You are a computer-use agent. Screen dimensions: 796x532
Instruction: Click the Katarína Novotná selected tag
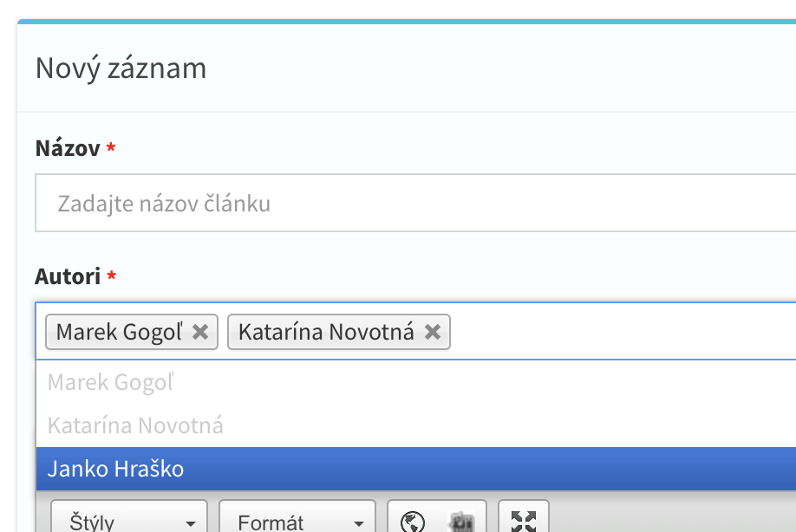click(x=326, y=332)
